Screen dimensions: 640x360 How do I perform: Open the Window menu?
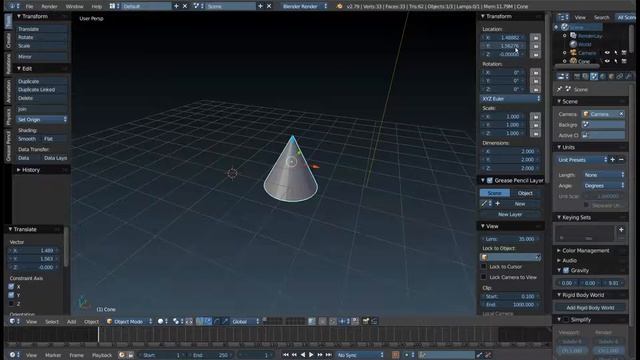click(x=74, y=7)
